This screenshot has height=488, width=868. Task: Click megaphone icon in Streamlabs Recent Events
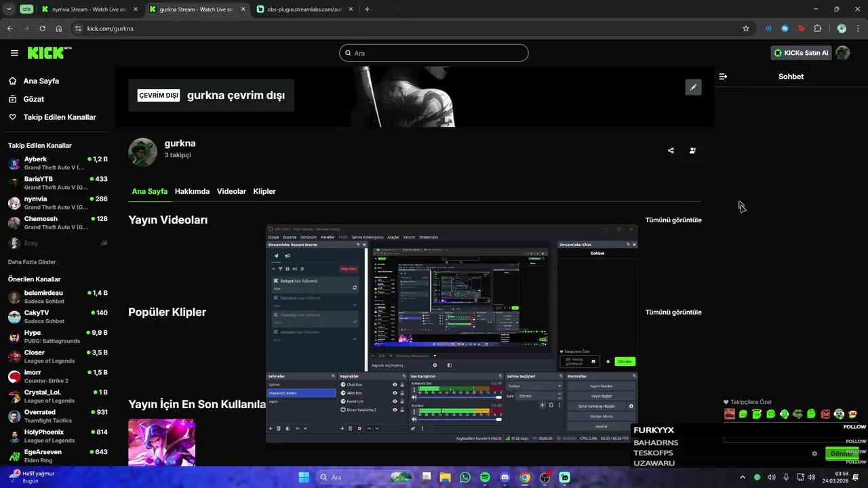click(288, 256)
